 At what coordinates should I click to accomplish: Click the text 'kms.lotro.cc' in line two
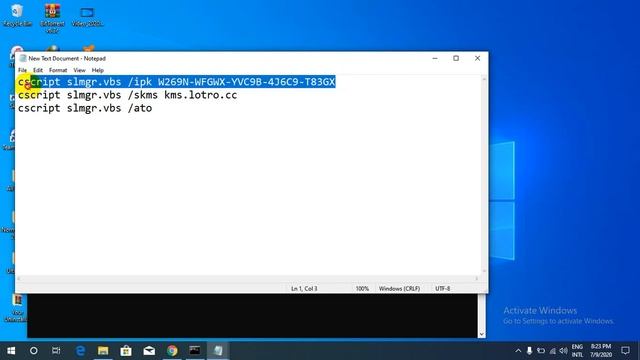point(200,95)
